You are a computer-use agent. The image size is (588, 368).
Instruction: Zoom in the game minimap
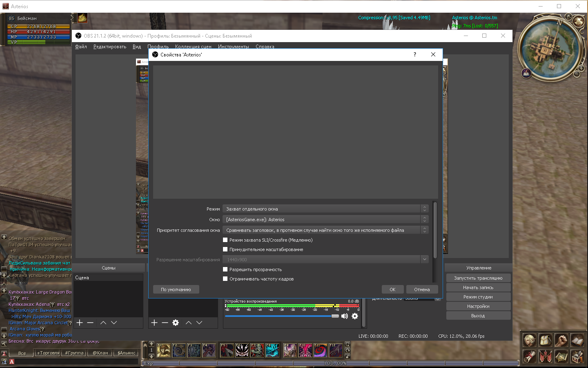click(x=581, y=68)
